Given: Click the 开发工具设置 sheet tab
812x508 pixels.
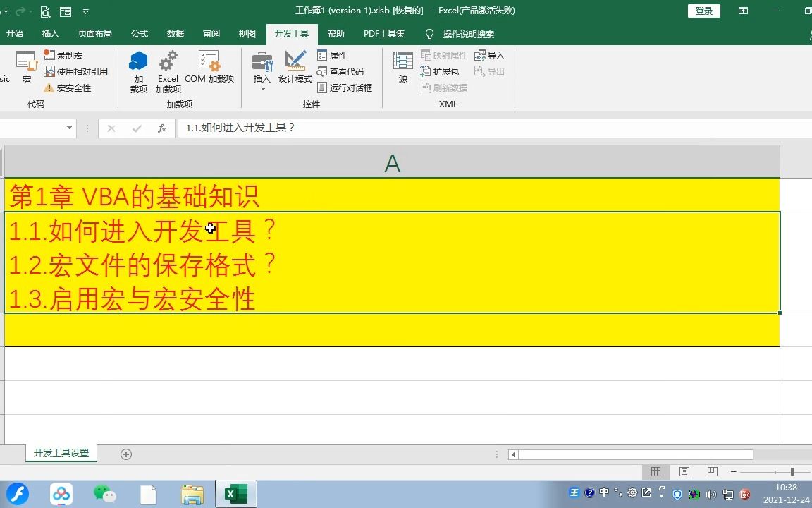Looking at the screenshot, I should (x=61, y=454).
